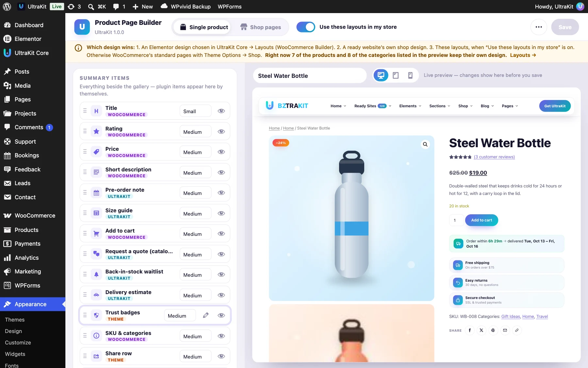Click the Get UltraKit button

(x=555, y=106)
